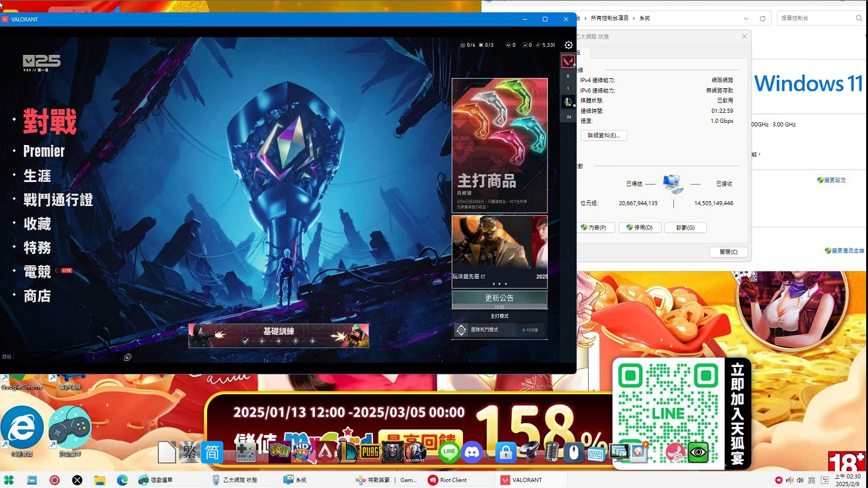Open 收藏 collection menu item

[x=37, y=224]
